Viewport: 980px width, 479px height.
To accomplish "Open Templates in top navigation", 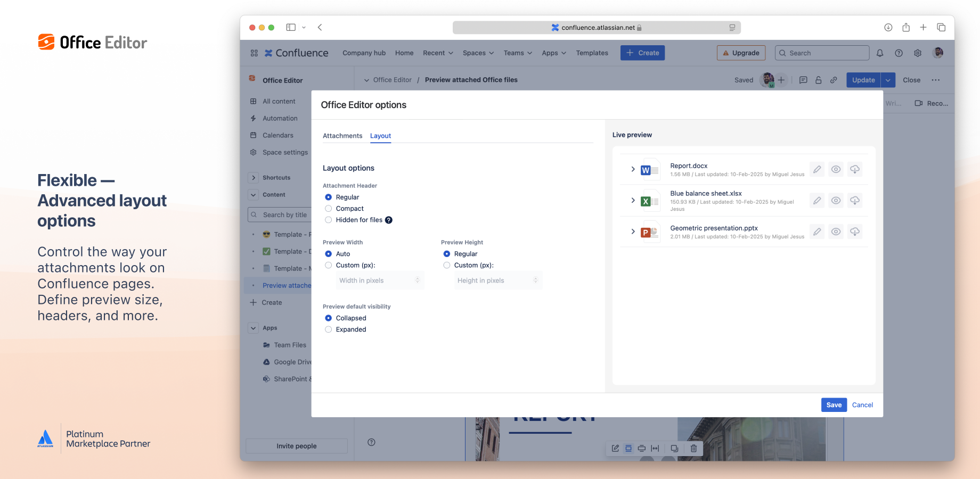I will 592,53.
